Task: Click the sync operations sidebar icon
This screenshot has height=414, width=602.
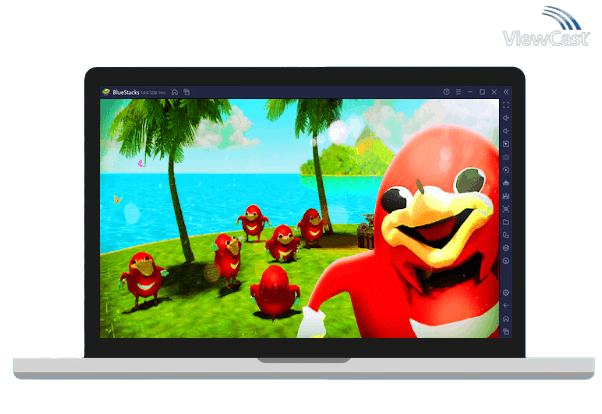Action: [x=506, y=170]
